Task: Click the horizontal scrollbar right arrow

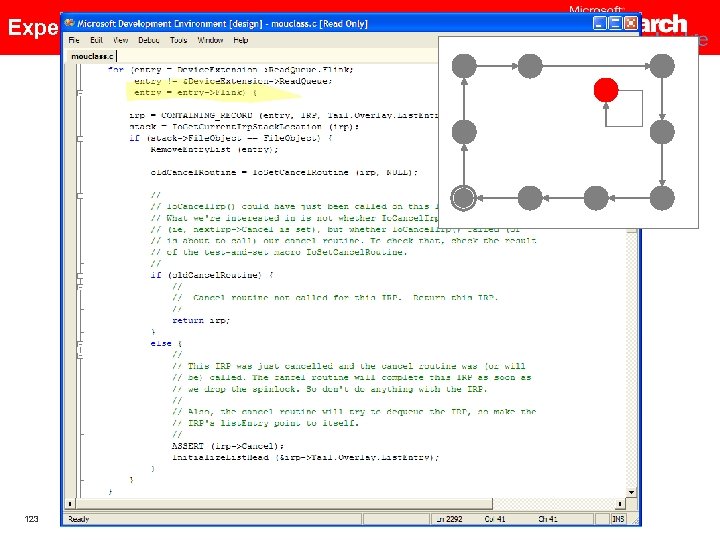Action: [x=620, y=504]
